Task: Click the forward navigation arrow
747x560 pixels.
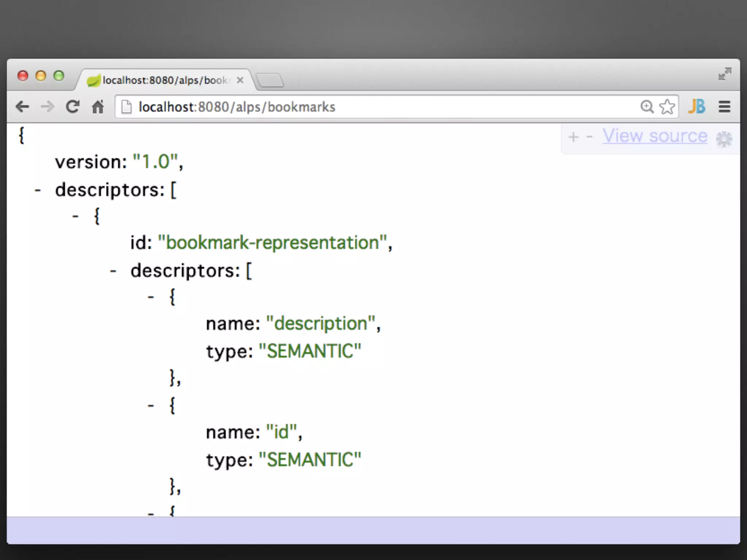Action: 47,107
